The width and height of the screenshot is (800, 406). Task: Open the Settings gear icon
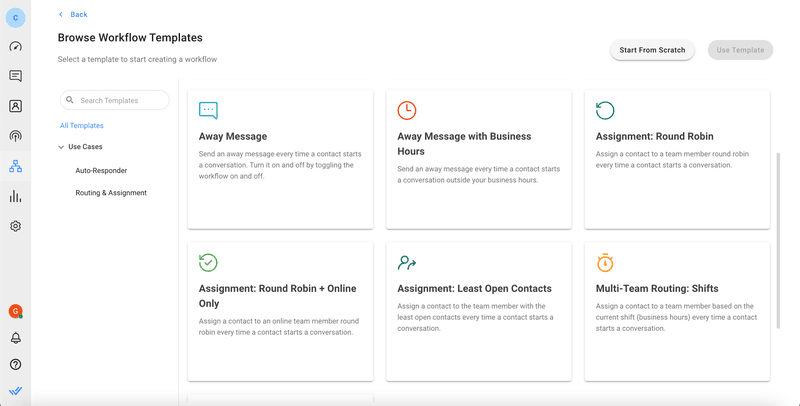(x=15, y=226)
